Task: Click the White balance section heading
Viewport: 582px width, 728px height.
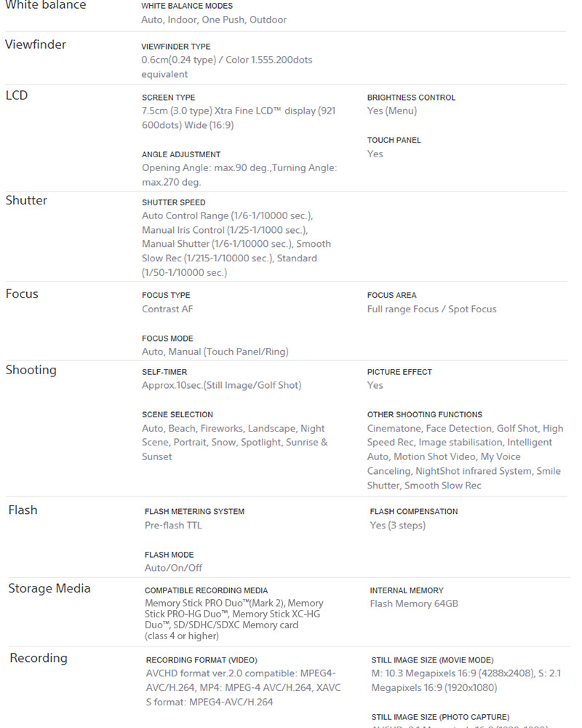Action: 45,6
